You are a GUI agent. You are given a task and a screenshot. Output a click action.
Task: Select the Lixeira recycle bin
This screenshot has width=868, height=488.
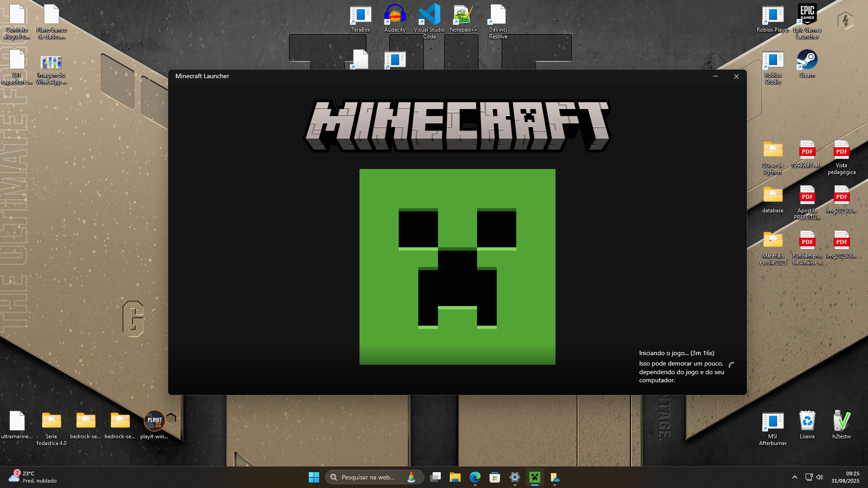[x=807, y=426]
